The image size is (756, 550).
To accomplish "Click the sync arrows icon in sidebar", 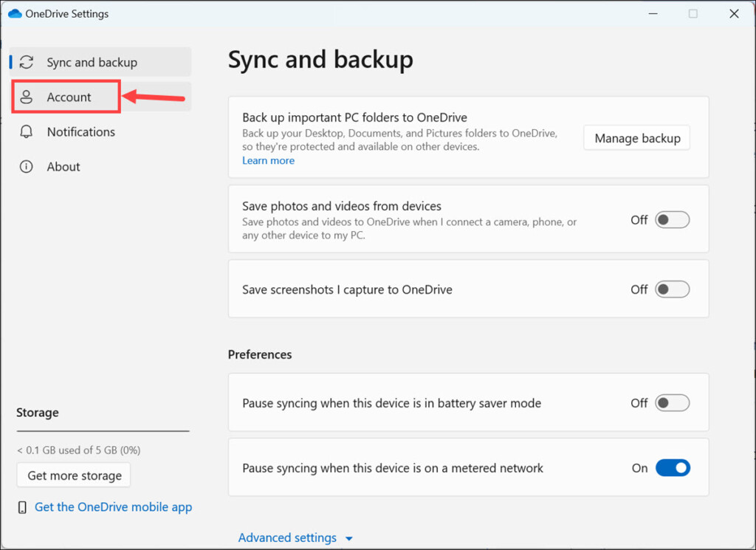I will point(27,62).
